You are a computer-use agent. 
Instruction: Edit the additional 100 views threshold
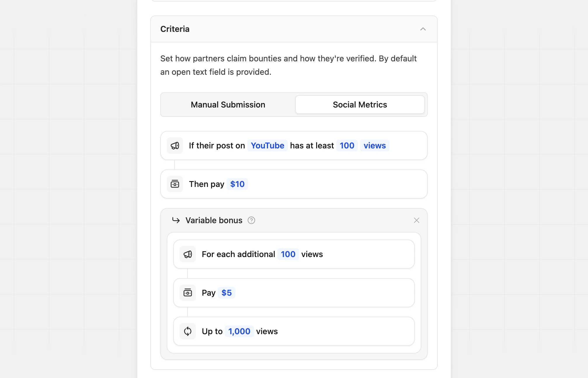[x=288, y=254]
